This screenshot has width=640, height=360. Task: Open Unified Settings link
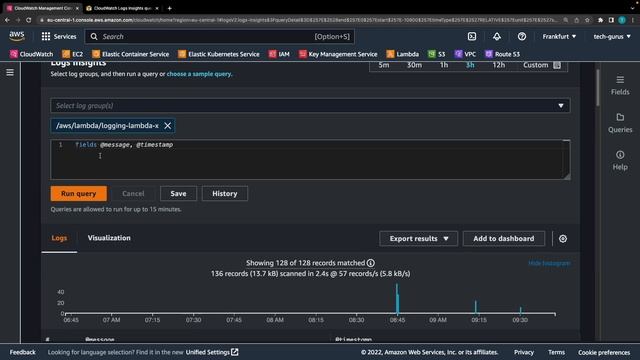(211, 352)
